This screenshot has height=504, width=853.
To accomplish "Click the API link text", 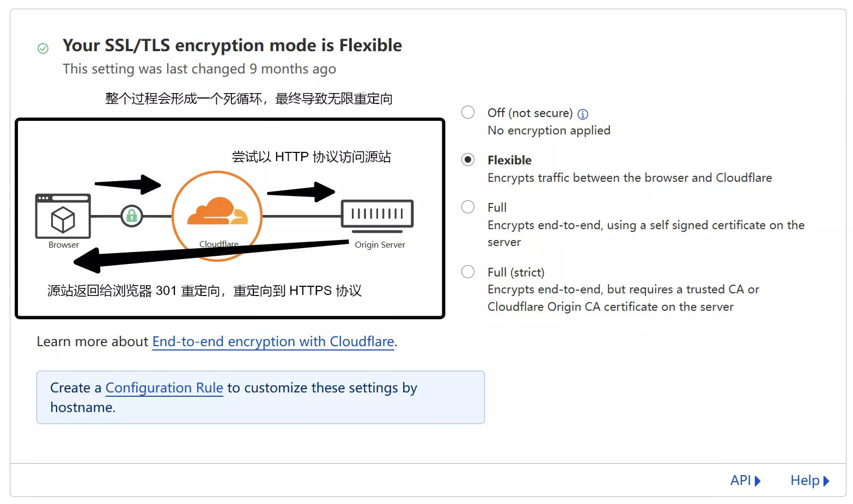I will pos(740,480).
